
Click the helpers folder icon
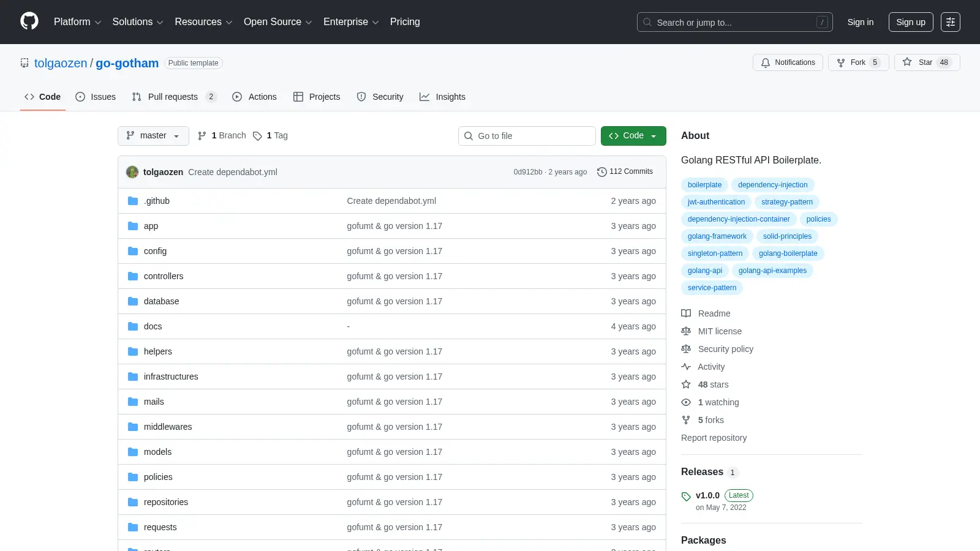point(133,351)
